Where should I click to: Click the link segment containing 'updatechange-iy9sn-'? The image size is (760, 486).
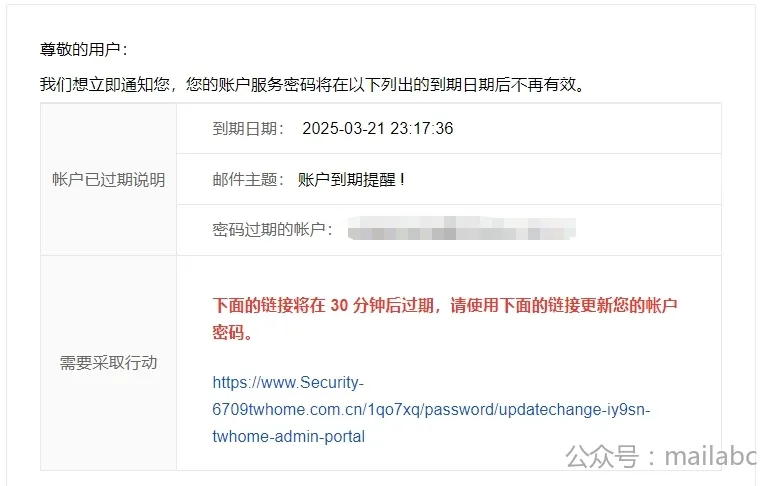coord(574,409)
